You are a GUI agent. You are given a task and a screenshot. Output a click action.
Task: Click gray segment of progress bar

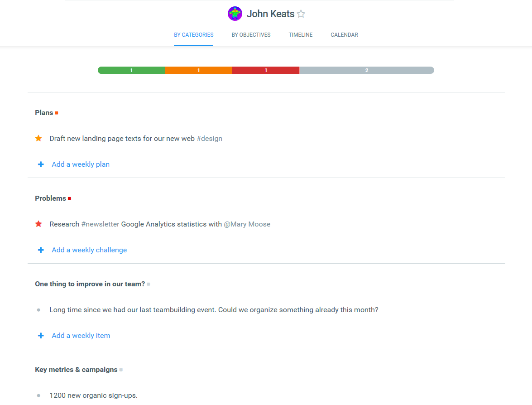[367, 70]
